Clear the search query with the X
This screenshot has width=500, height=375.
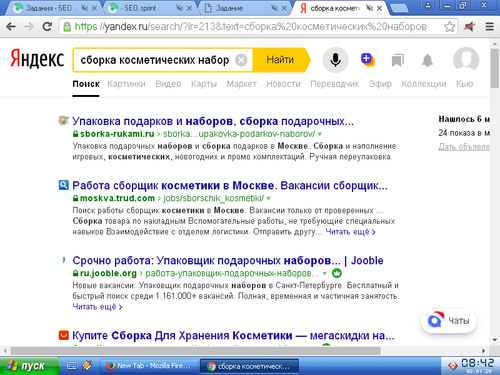pyautogui.click(x=241, y=60)
